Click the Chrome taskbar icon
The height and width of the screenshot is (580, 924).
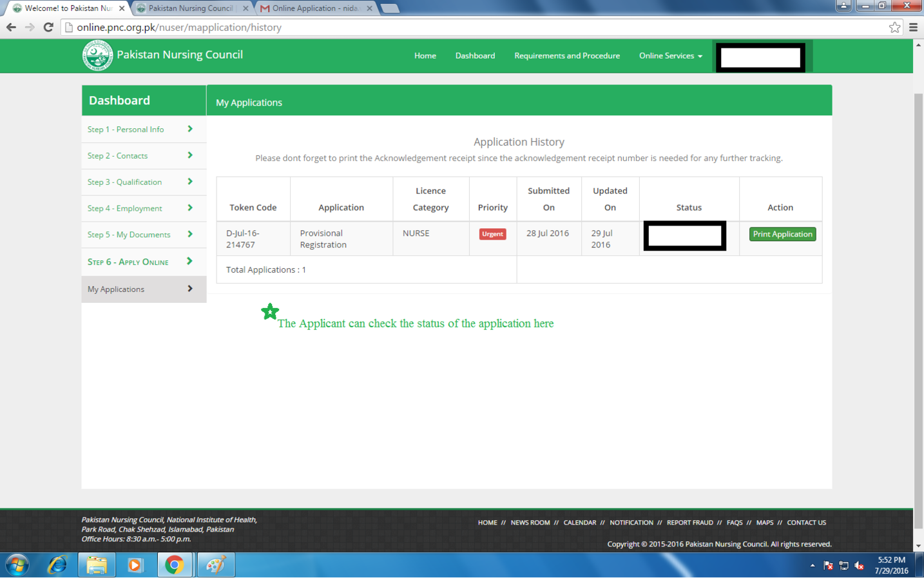(x=175, y=565)
